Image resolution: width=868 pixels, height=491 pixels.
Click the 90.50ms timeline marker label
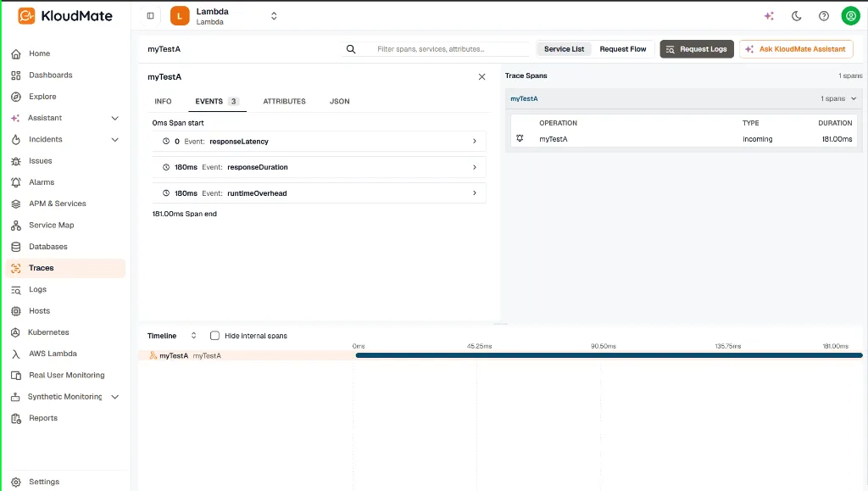603,347
